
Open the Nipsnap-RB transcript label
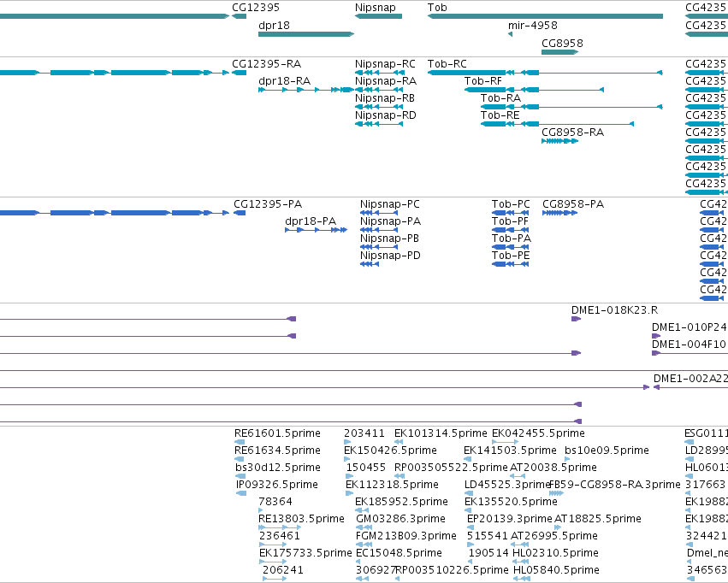pyautogui.click(x=385, y=98)
